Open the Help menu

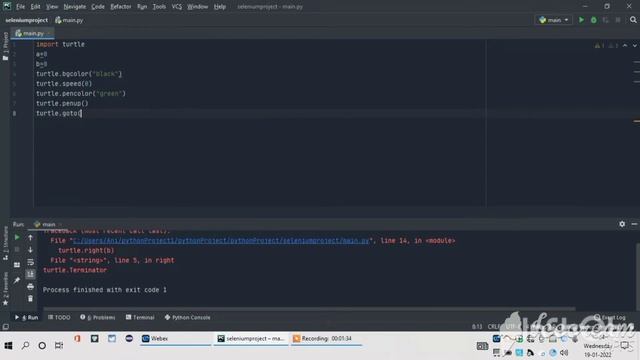[x=220, y=7]
